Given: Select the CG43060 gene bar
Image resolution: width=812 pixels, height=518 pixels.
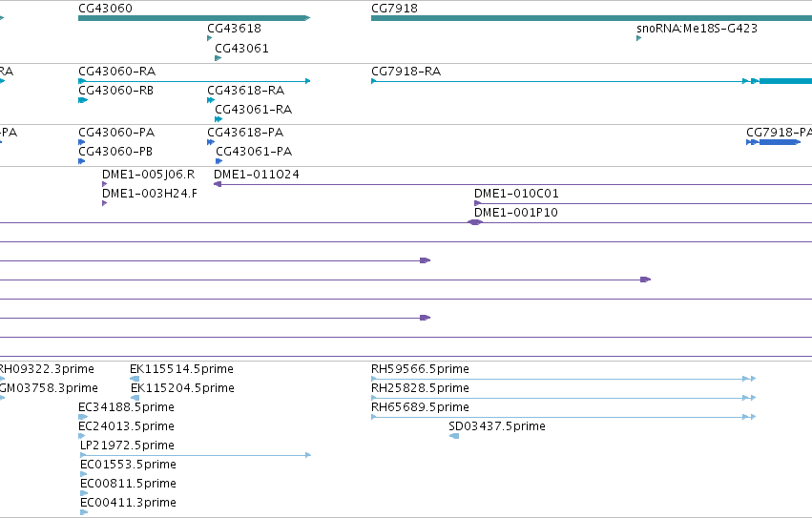Looking at the screenshot, I should coord(195,18).
